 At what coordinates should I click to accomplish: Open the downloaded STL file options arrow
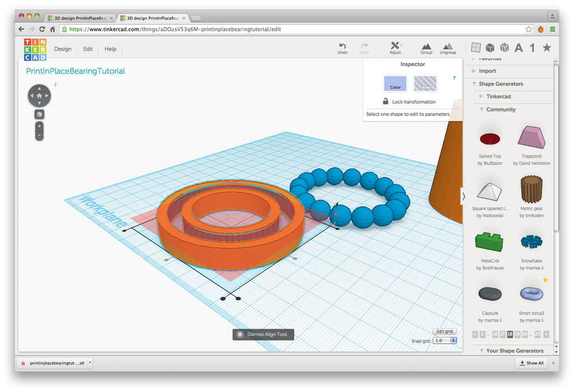point(90,363)
